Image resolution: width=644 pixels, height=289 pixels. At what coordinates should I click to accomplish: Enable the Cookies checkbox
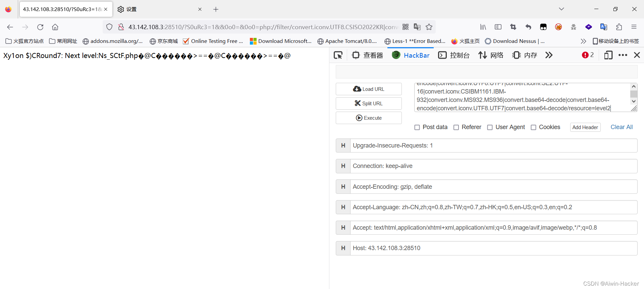coord(533,127)
